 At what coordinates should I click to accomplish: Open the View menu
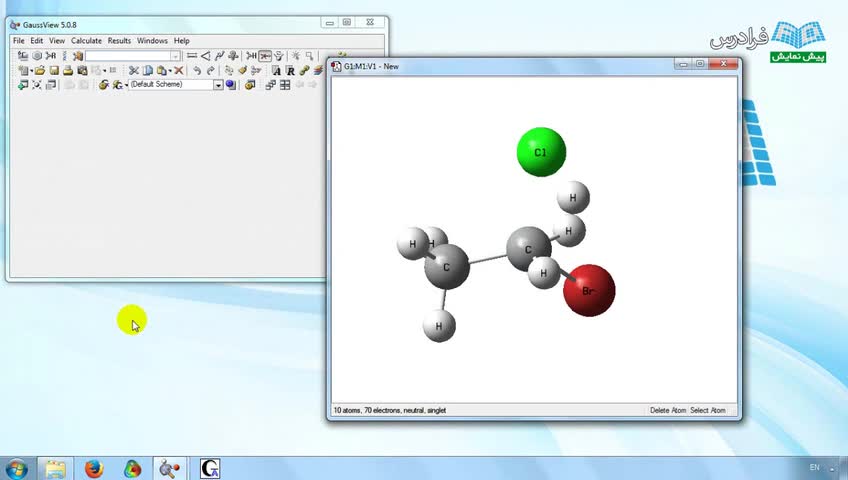[x=57, y=41]
